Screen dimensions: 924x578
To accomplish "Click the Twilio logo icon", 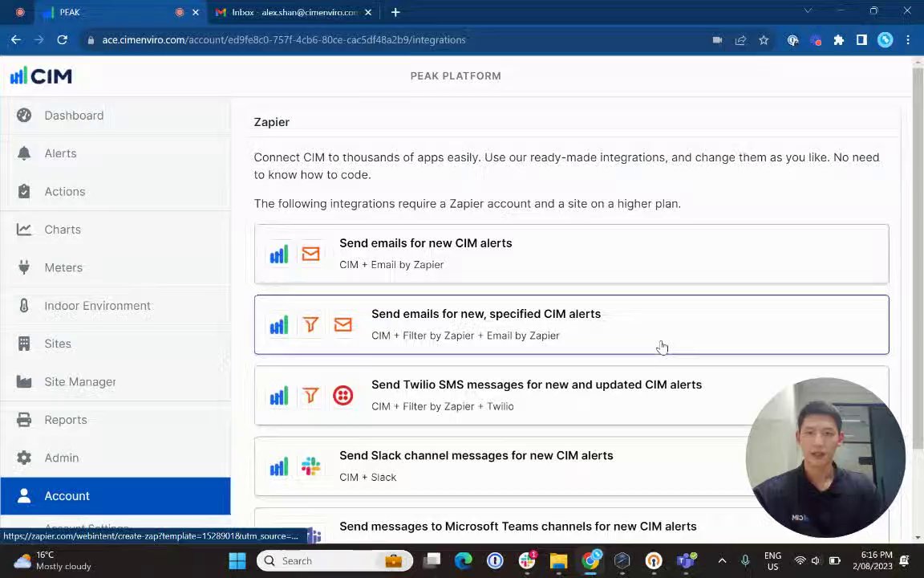I will [343, 396].
